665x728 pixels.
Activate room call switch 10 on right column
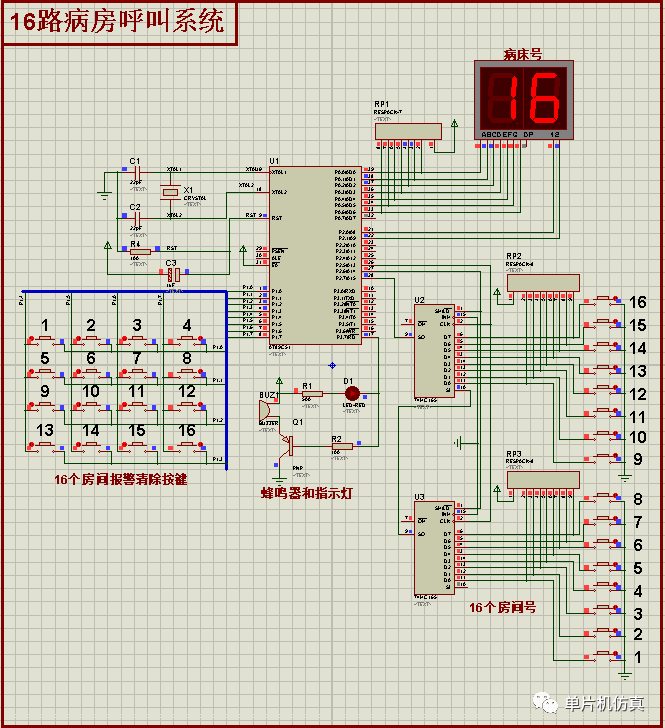pyautogui.click(x=603, y=435)
